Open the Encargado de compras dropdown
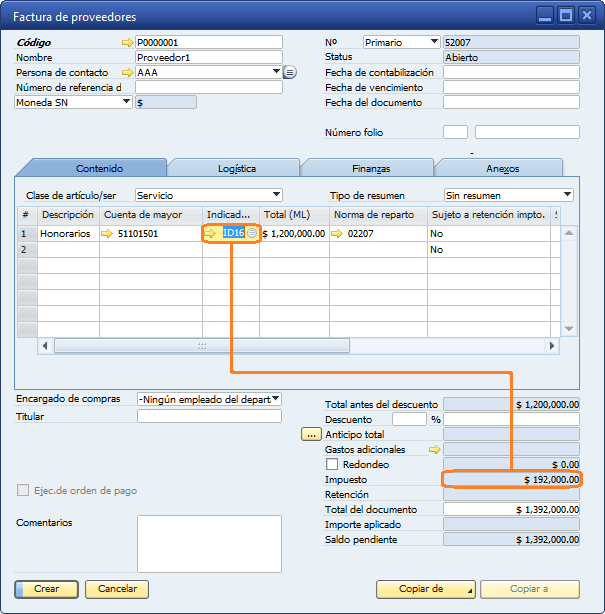 pos(275,399)
